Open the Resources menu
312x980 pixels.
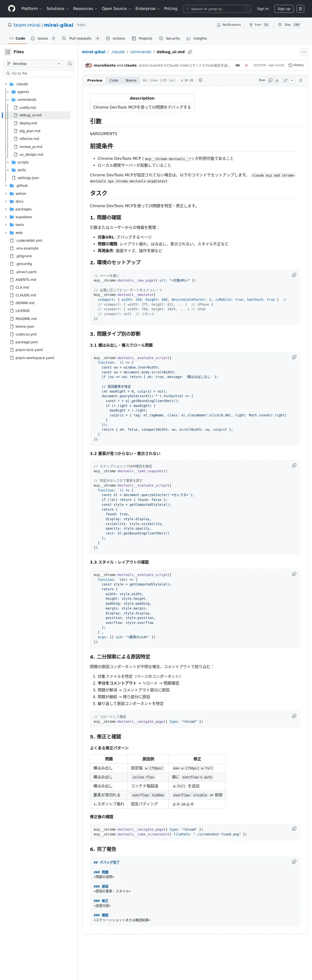(85, 9)
